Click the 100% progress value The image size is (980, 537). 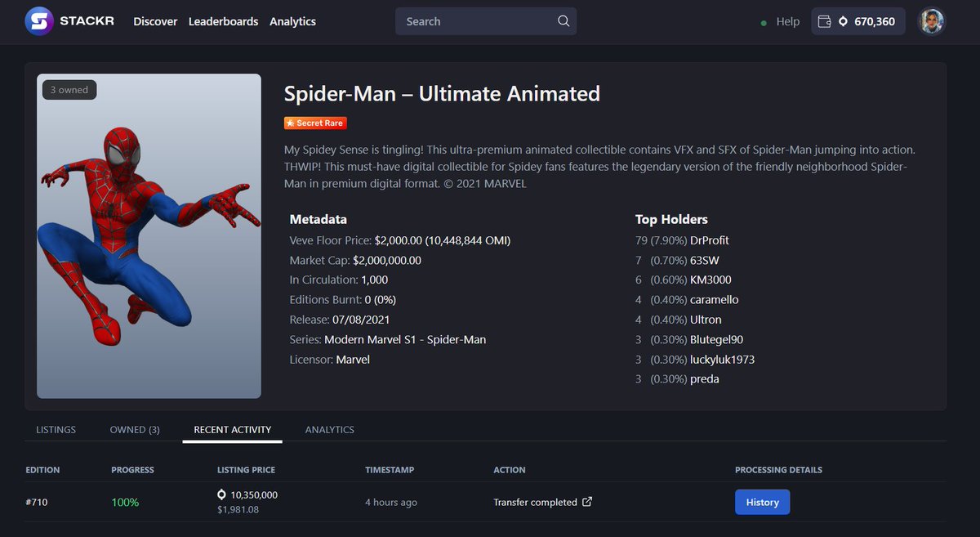pos(126,502)
